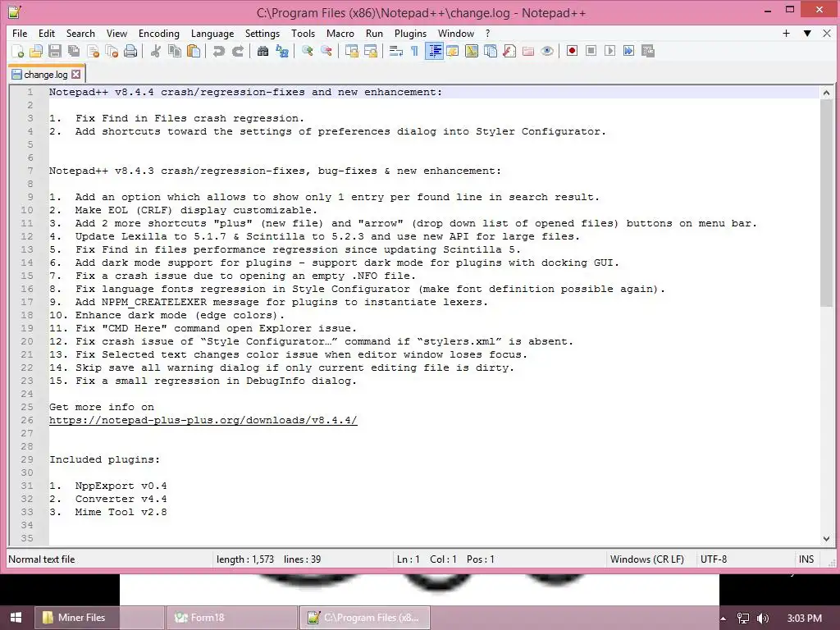Open the Language menu

[x=212, y=33]
